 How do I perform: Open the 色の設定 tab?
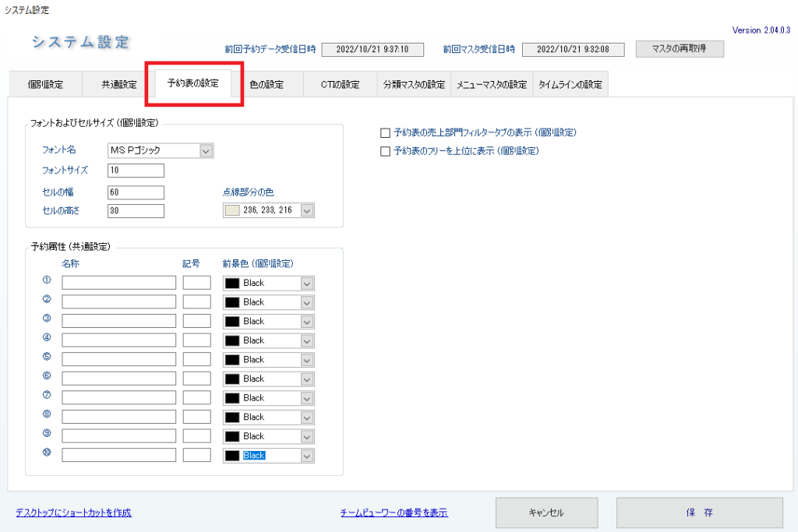click(267, 85)
